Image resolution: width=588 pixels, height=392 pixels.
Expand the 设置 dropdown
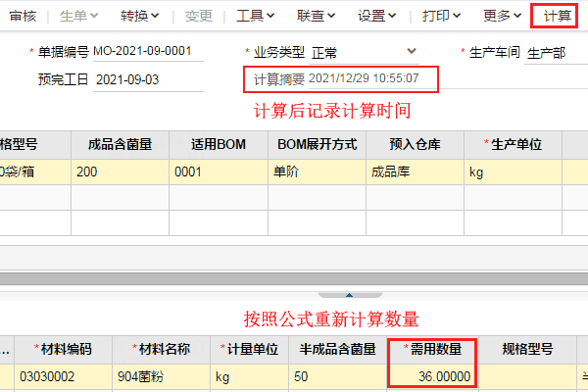(x=377, y=16)
